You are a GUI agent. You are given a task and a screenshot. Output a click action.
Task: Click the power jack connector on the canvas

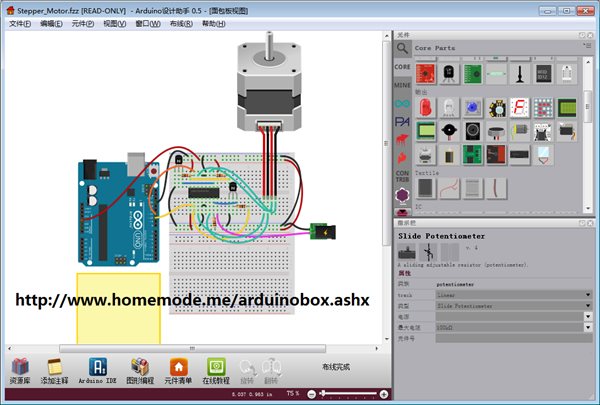pyautogui.click(x=323, y=232)
